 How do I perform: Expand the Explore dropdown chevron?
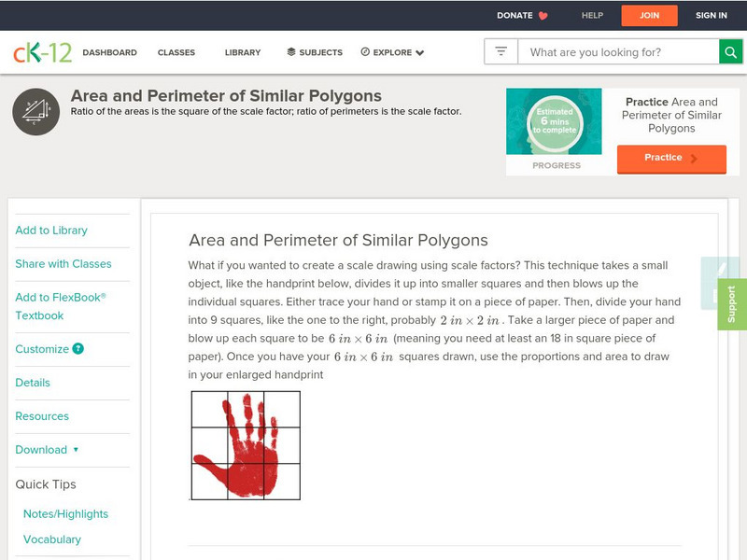point(419,53)
